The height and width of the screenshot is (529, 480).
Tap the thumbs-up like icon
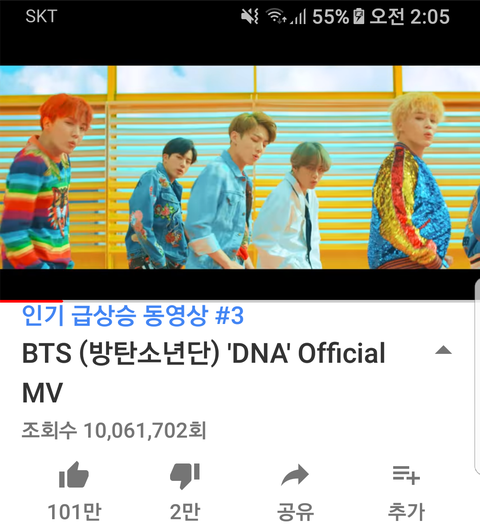(x=74, y=475)
